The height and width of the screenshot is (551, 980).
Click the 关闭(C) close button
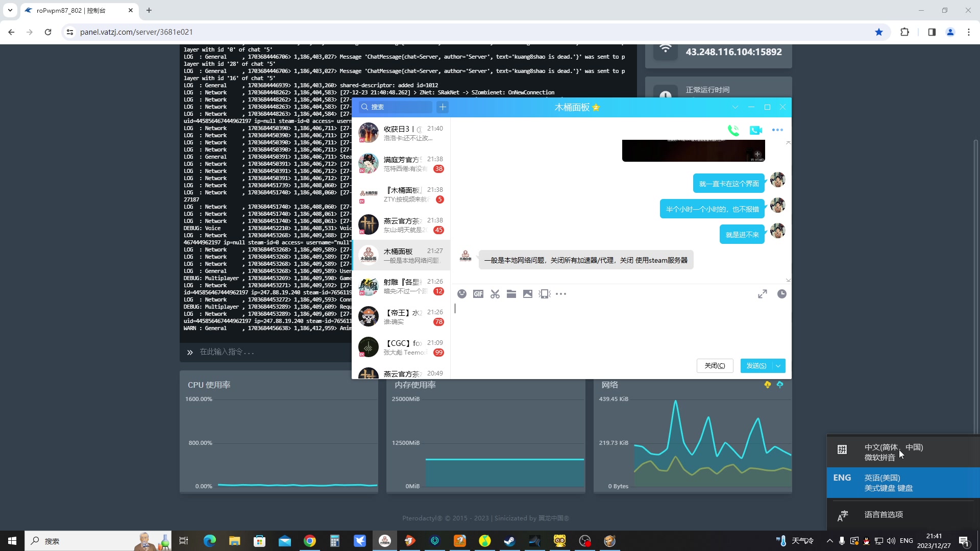click(x=714, y=365)
